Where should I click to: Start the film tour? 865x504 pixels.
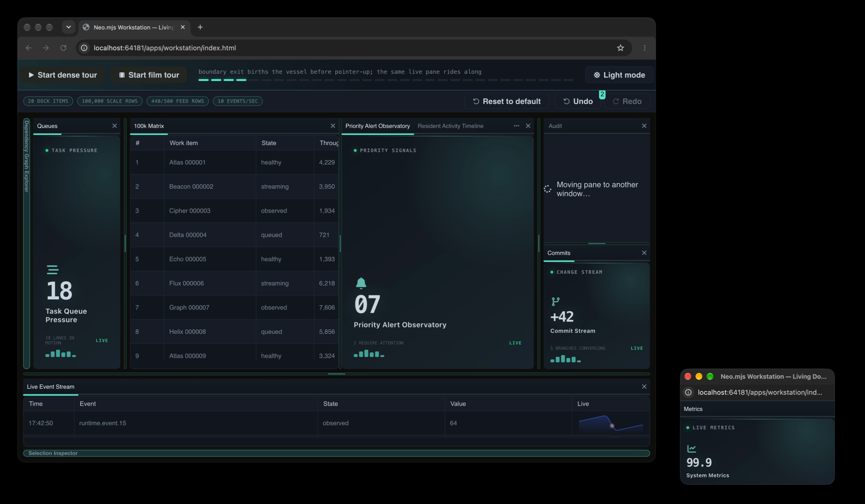[149, 75]
